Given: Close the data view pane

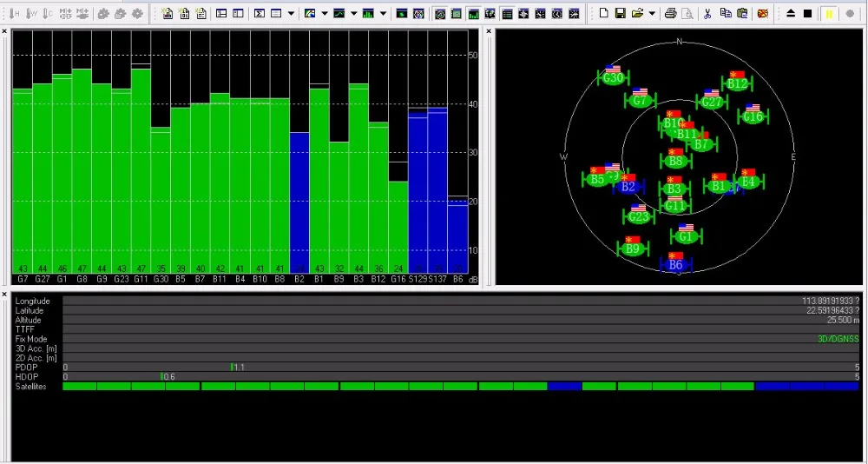Looking at the screenshot, I should pos(5,294).
